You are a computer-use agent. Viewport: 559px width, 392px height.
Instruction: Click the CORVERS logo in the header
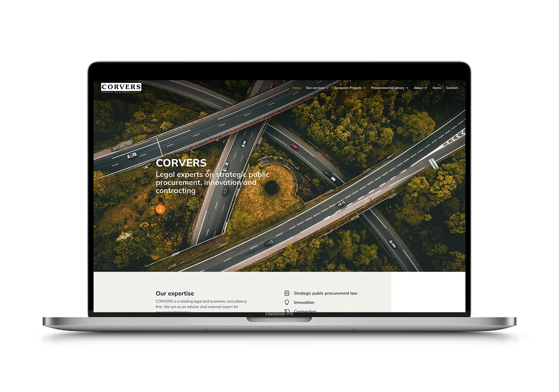click(x=121, y=88)
